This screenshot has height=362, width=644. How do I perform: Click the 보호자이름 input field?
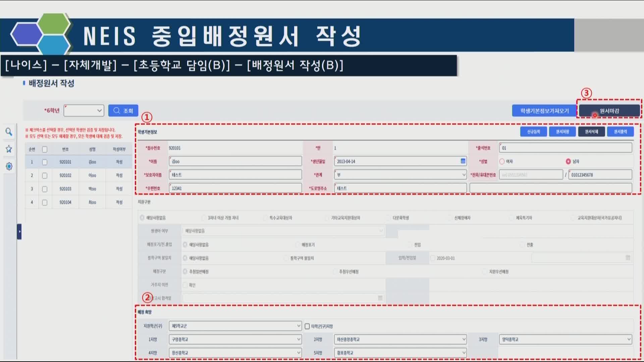click(x=235, y=175)
